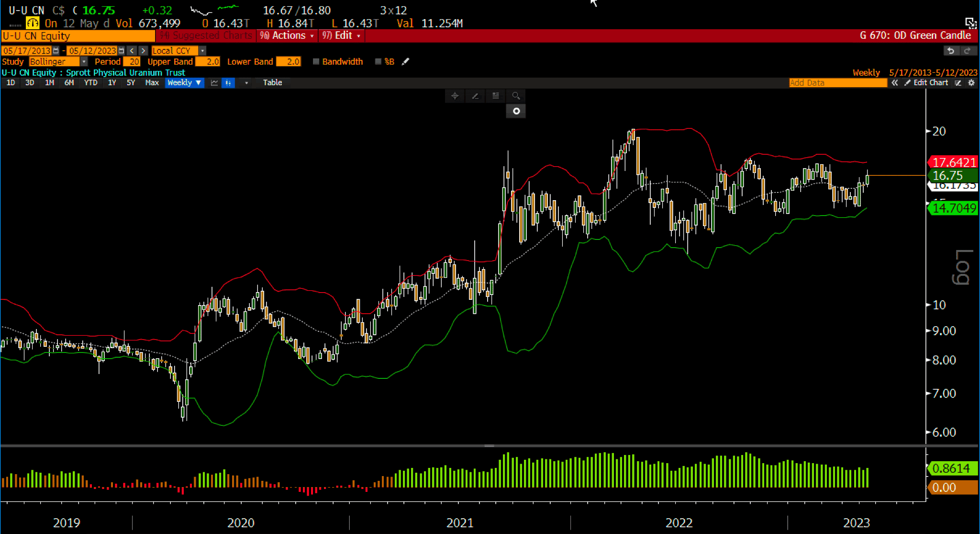Viewport: 980px width, 534px height.
Task: Click the annotation pencil tool
Action: 475,96
